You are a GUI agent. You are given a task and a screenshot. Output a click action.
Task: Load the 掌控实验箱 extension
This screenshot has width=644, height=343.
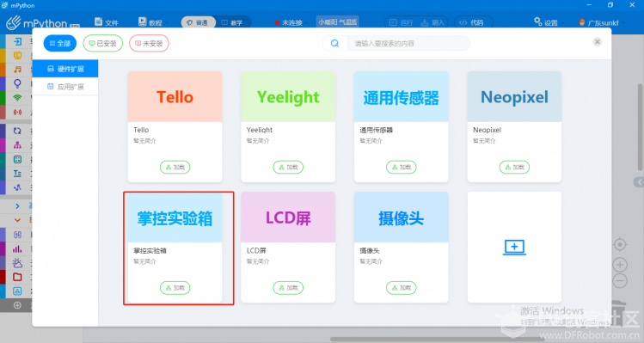(175, 288)
